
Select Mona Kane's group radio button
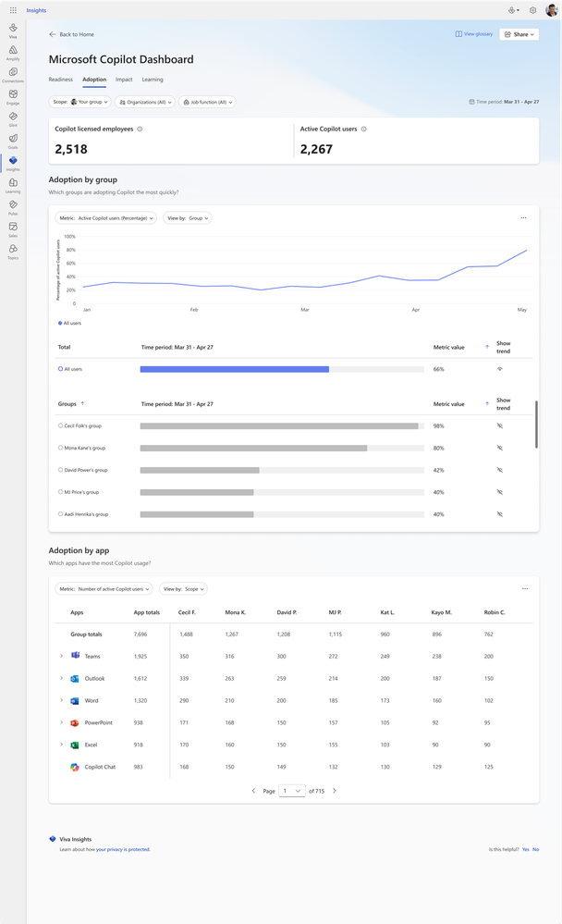60,448
